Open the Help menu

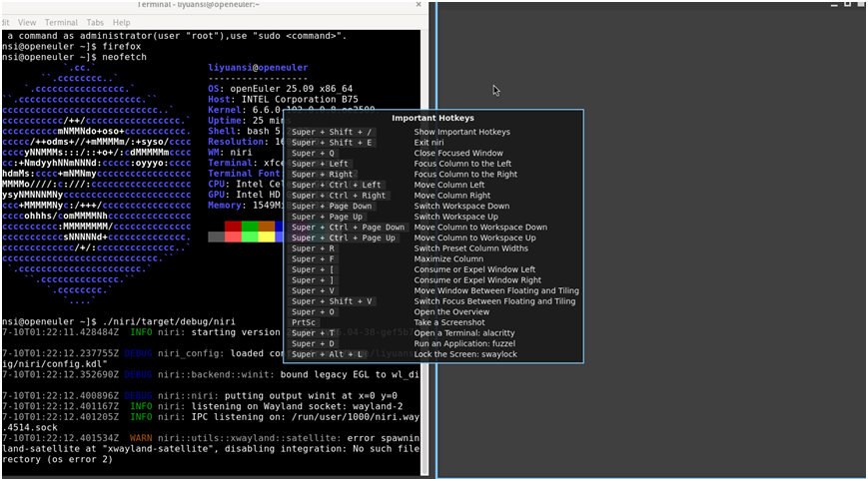tap(121, 23)
